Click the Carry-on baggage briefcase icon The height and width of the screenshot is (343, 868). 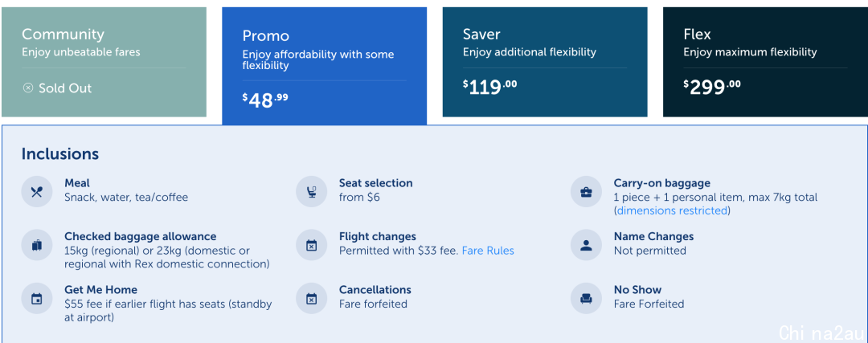(586, 191)
